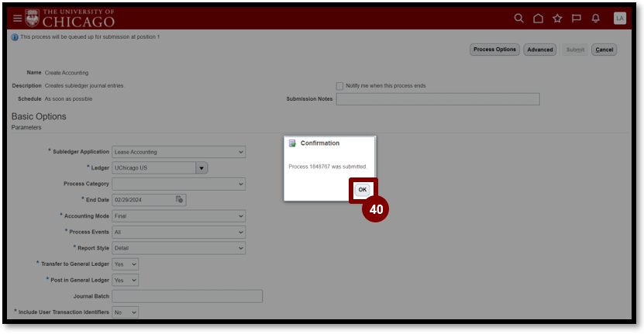Click the Journal Batch input field

(188, 296)
